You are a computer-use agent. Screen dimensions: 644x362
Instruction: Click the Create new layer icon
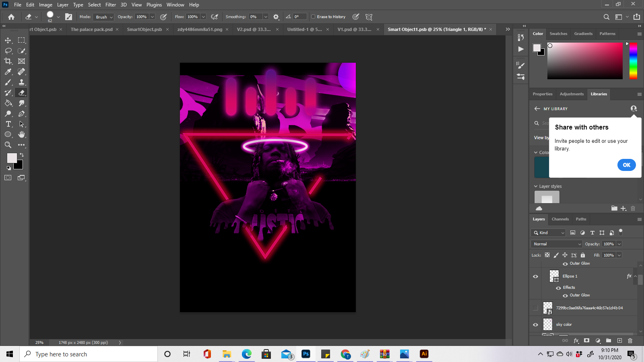(x=619, y=341)
